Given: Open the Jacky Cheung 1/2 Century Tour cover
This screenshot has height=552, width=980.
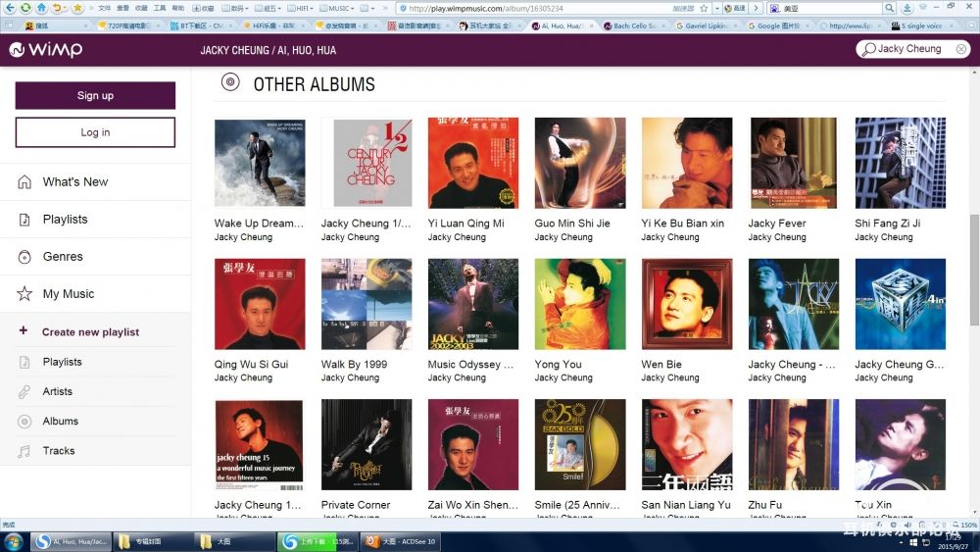Looking at the screenshot, I should pyautogui.click(x=367, y=163).
